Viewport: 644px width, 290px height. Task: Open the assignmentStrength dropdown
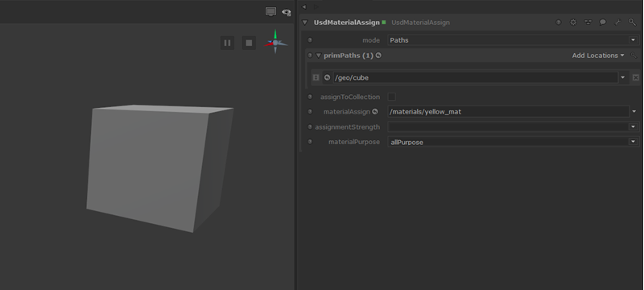click(513, 127)
